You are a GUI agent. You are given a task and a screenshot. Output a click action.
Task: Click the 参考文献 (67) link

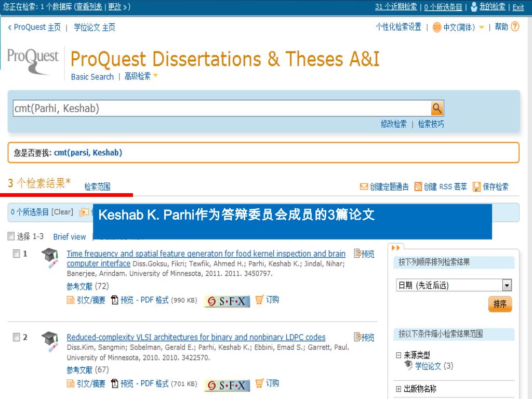(88, 370)
